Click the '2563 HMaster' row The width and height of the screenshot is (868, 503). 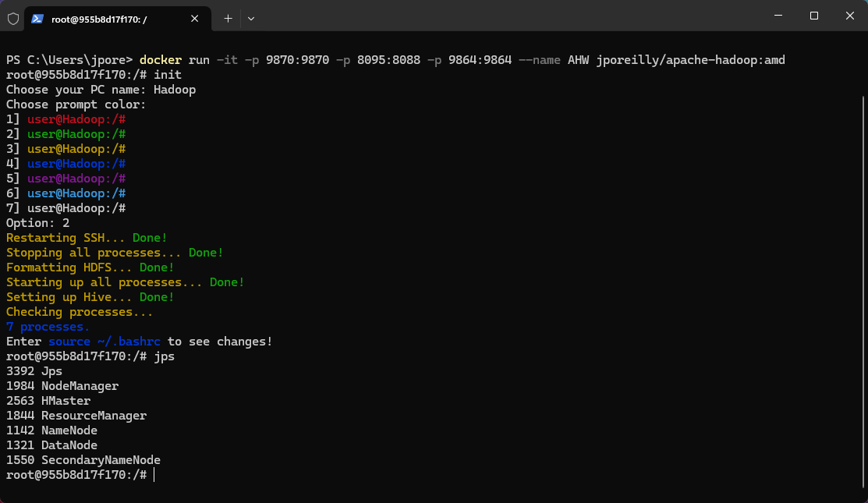pos(48,401)
